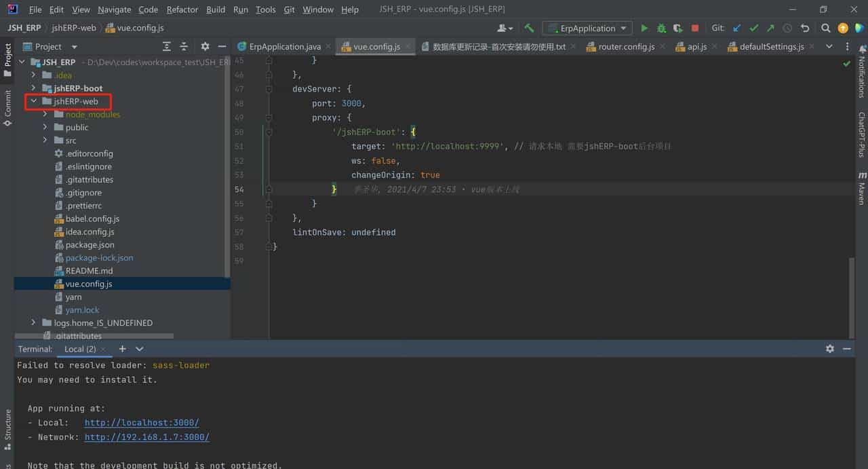Push commits with Git green arrow
The height and width of the screenshot is (469, 868).
click(770, 29)
